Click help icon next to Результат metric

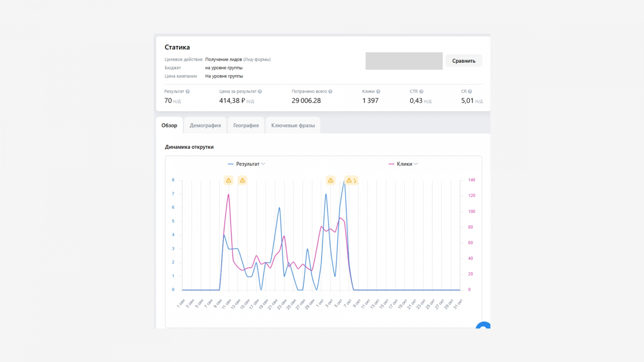click(x=188, y=92)
